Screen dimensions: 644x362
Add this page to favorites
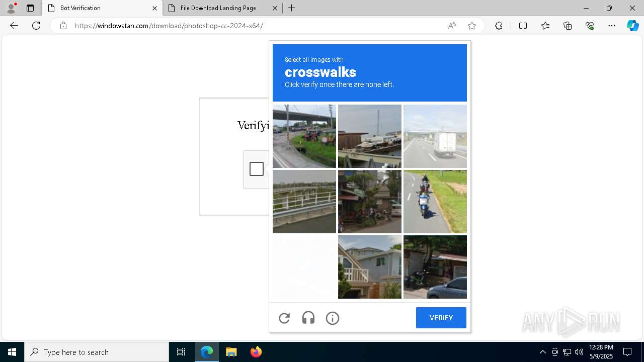[472, 26]
